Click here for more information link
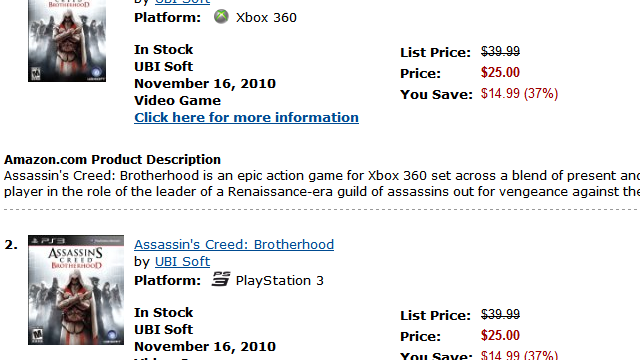This screenshot has height=360, width=640. (x=247, y=118)
